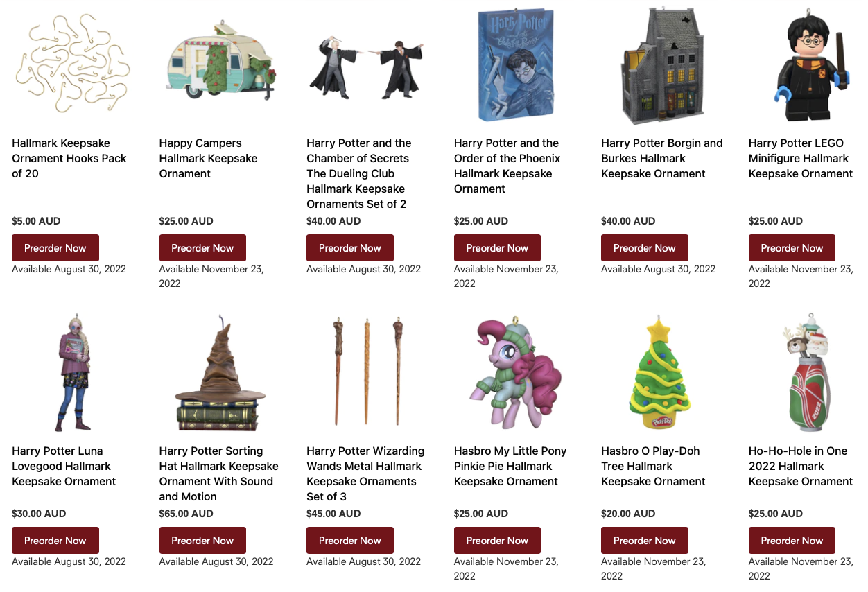Preorder the Happy Campers ornament
The height and width of the screenshot is (592, 868).
(x=202, y=248)
